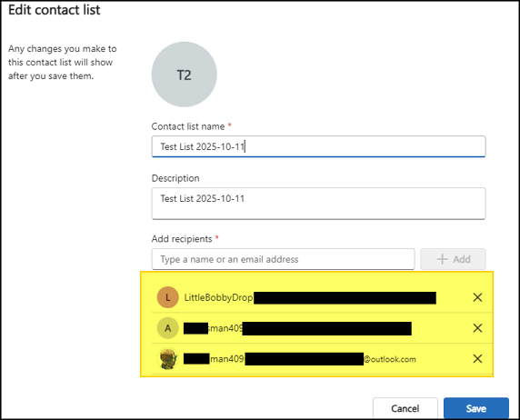
Task: Click the text about saving changes
Action: tap(63, 63)
